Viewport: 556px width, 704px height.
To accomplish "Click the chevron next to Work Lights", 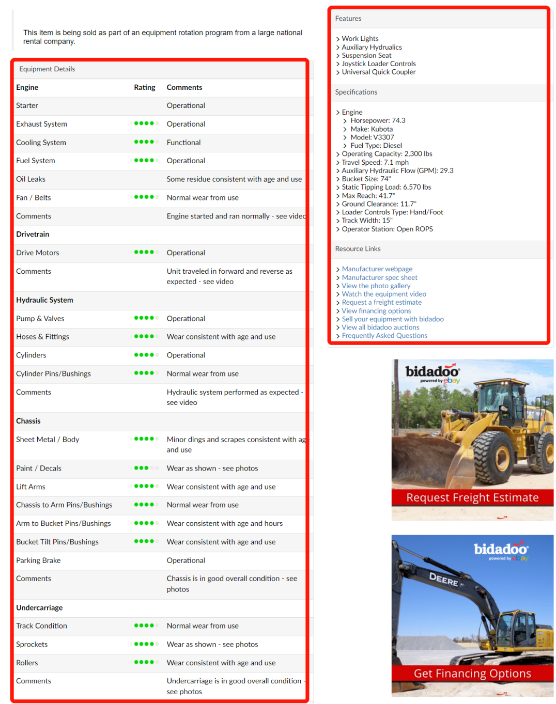I will pyautogui.click(x=338, y=39).
